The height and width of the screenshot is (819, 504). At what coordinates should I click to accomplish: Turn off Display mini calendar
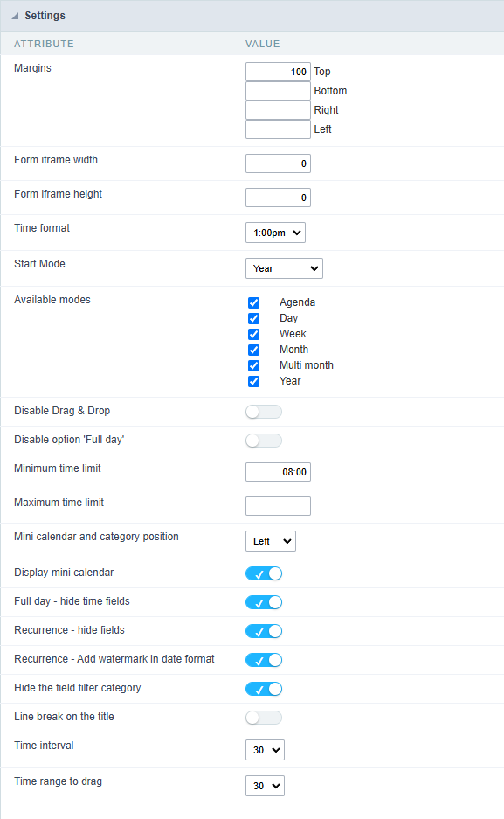[x=263, y=573]
